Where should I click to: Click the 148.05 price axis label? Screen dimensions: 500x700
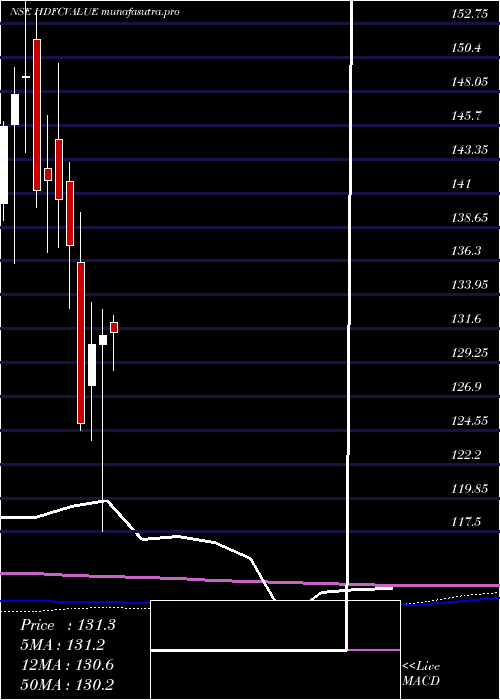click(x=469, y=82)
